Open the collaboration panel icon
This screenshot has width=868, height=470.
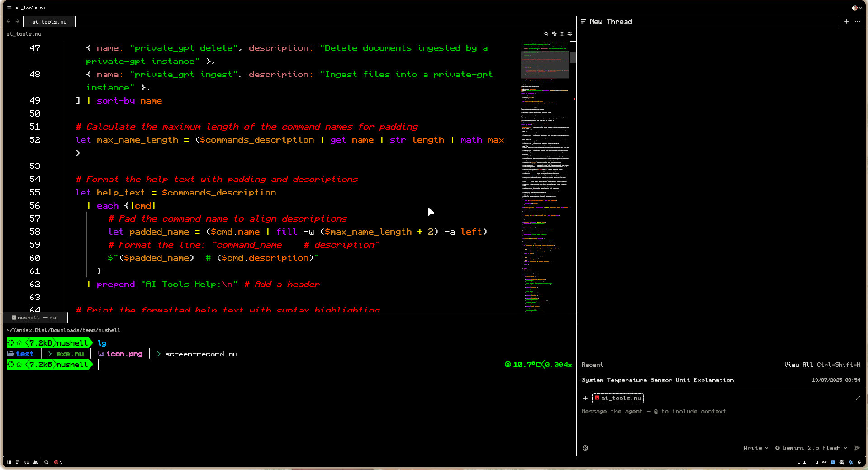(x=35, y=462)
